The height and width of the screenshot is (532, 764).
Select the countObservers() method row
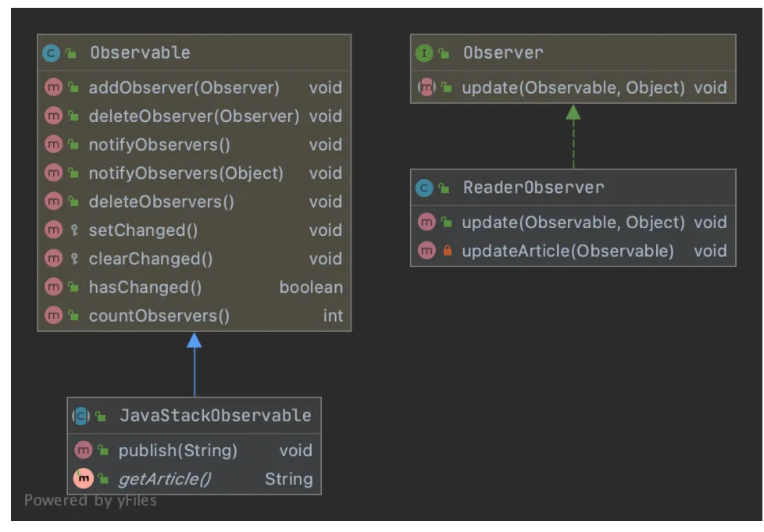159,316
